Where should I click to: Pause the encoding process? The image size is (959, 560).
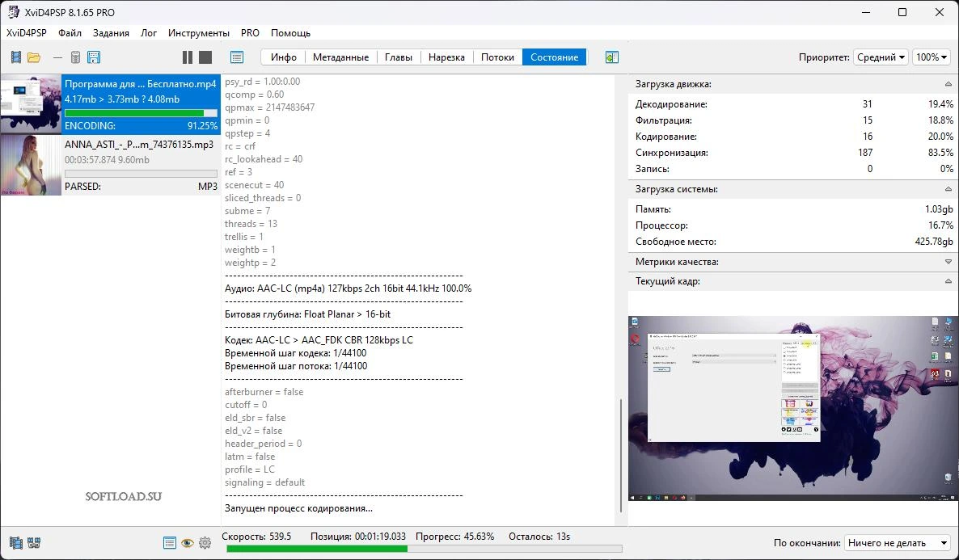point(187,57)
